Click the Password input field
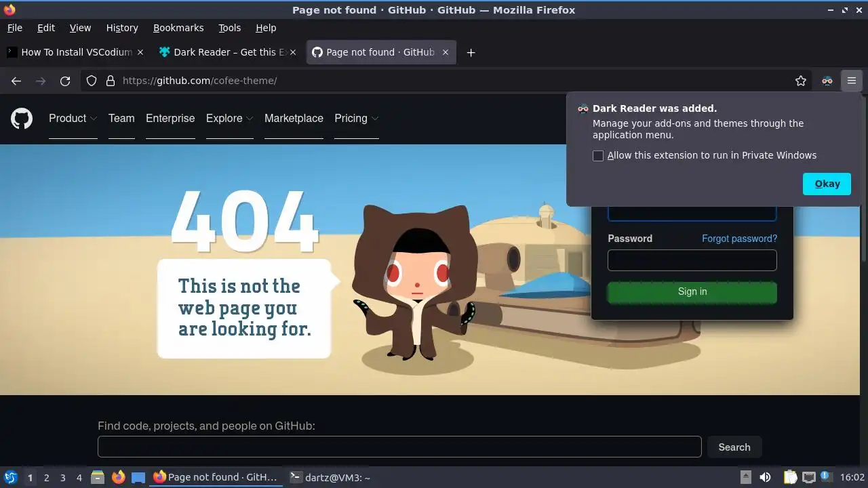This screenshot has width=868, height=488. point(692,260)
